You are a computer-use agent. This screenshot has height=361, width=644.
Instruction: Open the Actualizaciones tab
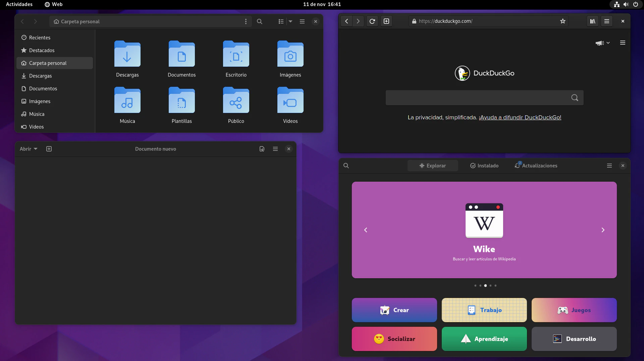[536, 166]
